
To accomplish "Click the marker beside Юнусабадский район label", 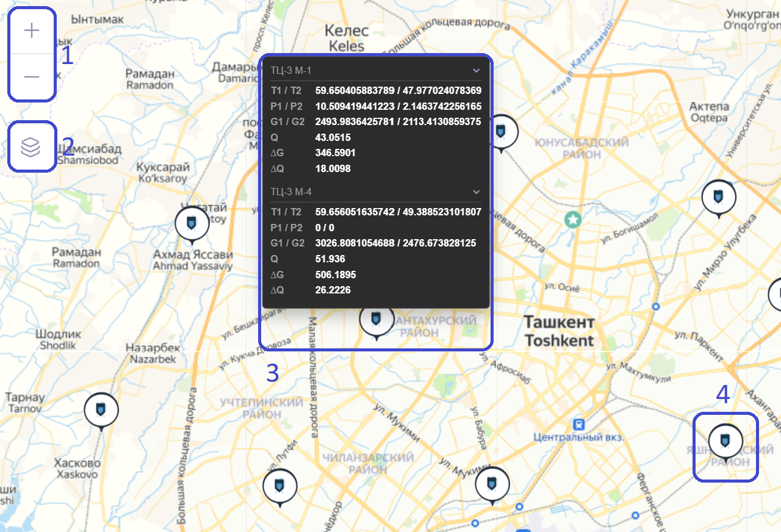I will click(x=501, y=131).
